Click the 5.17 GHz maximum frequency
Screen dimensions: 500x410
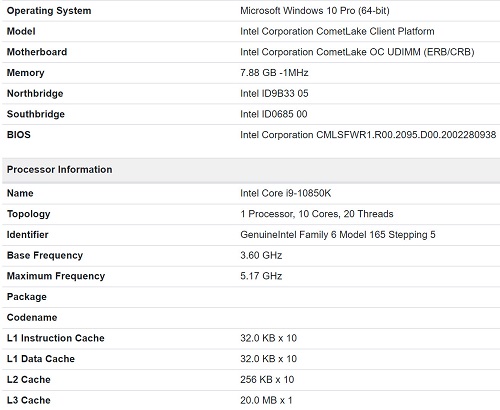click(x=261, y=276)
